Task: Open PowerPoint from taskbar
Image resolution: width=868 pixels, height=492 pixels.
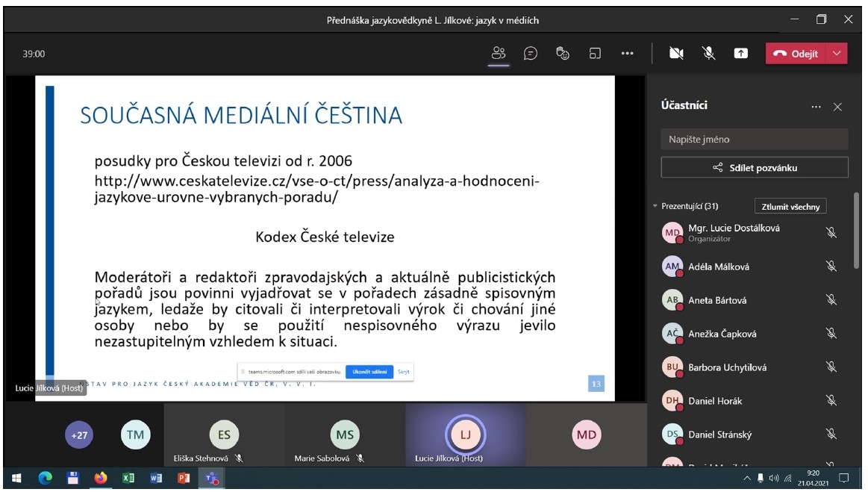Action: tap(184, 478)
